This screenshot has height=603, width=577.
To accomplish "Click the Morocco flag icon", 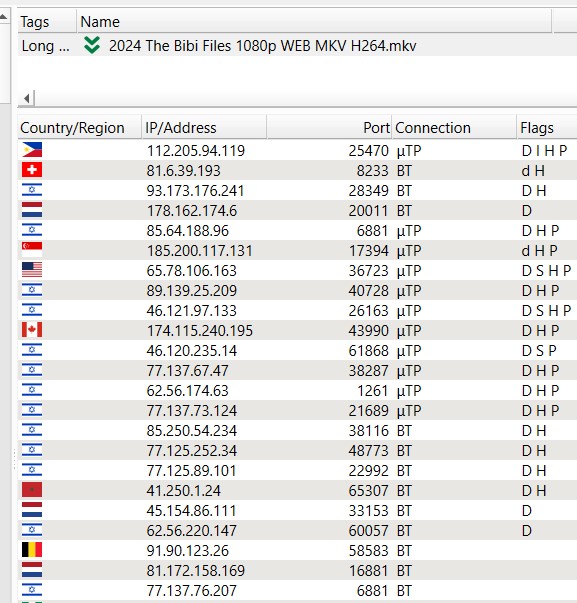I will (32, 490).
